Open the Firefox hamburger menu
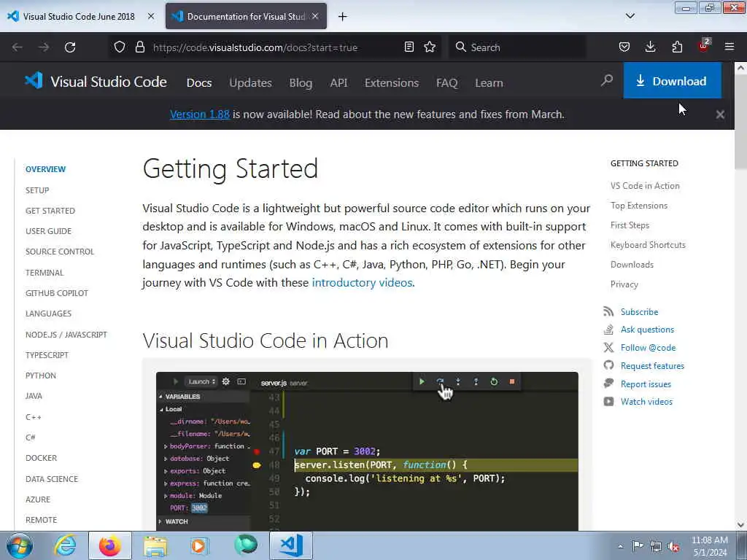Viewport: 747px width, 560px height. (729, 47)
